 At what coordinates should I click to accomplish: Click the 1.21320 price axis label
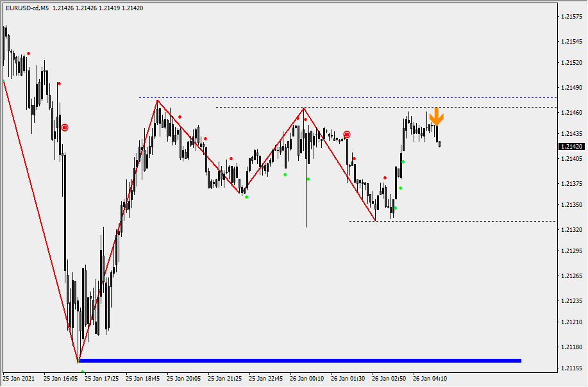click(x=571, y=229)
